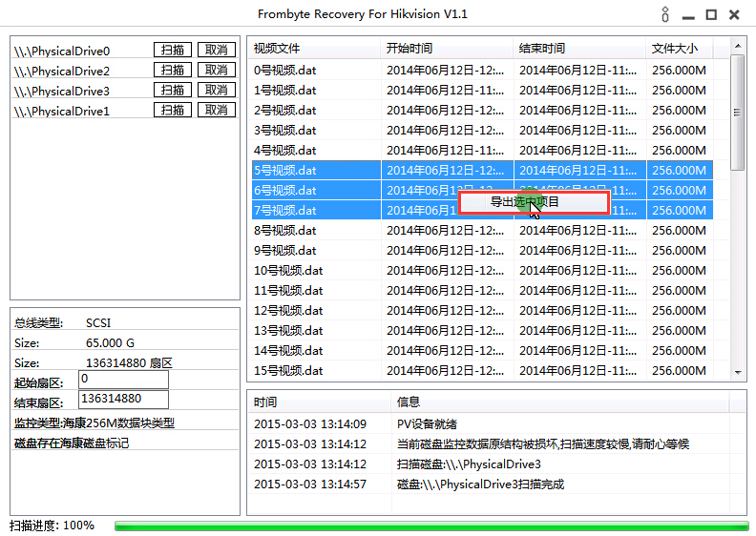The width and height of the screenshot is (756, 536).
Task: Click 扫描 button for PhysicalDrive0
Action: point(173,51)
